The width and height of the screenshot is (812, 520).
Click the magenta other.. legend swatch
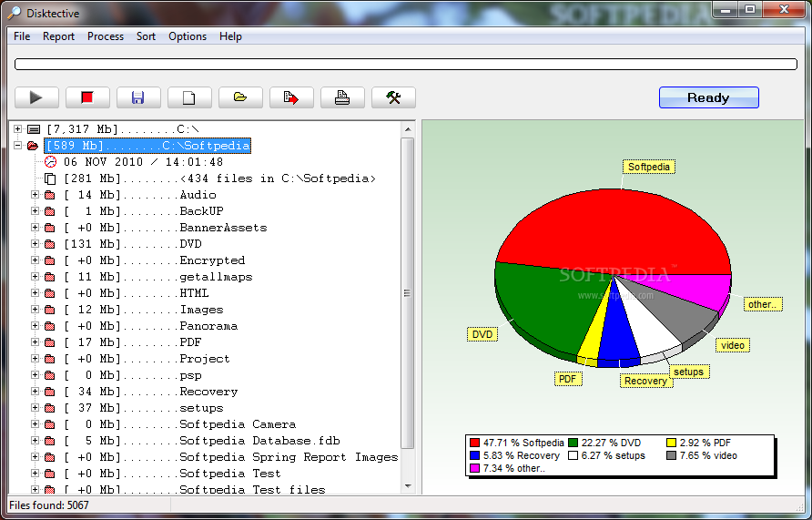point(474,468)
